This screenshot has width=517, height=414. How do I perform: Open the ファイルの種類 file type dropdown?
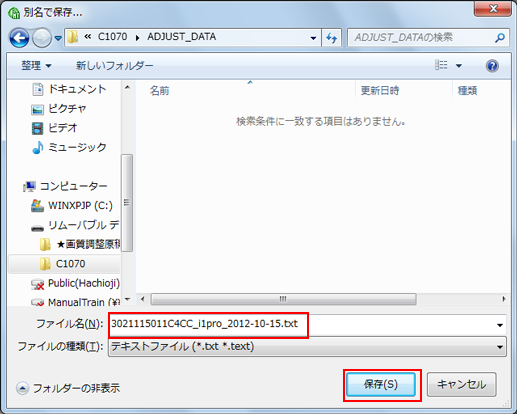[307, 347]
